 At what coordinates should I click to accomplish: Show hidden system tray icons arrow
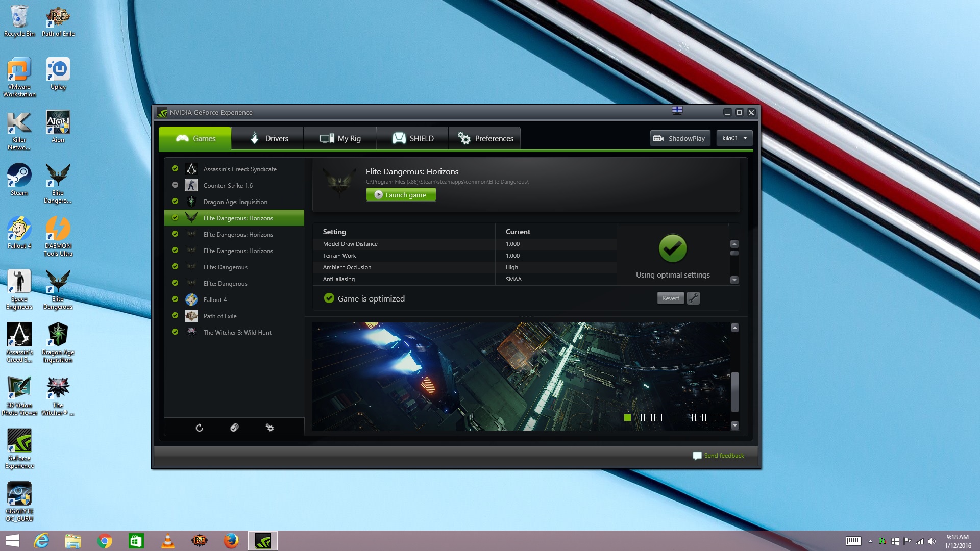tap(870, 541)
